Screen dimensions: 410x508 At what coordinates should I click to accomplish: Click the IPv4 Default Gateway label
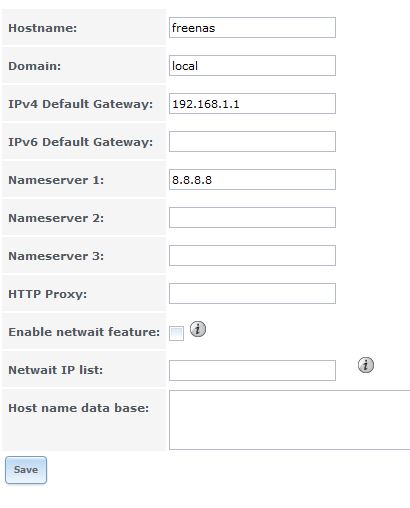[81, 104]
